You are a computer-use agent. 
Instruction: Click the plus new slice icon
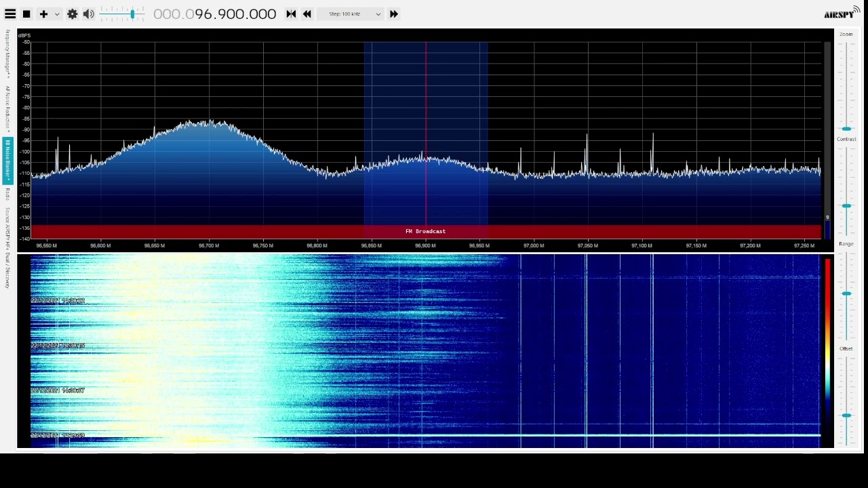point(43,14)
